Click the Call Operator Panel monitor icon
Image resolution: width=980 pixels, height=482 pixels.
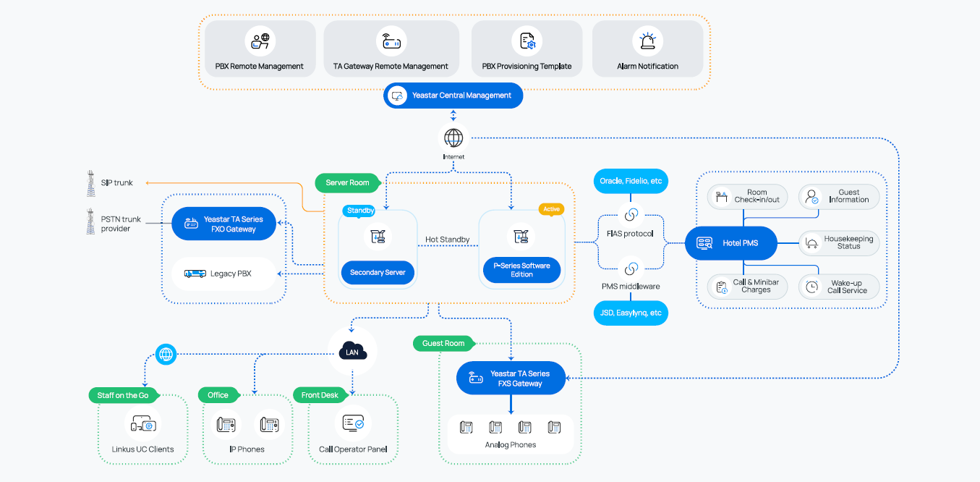point(353,423)
